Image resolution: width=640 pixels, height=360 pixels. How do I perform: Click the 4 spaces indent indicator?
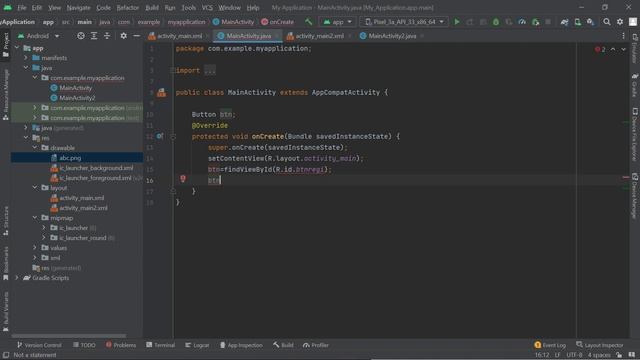[599, 355]
